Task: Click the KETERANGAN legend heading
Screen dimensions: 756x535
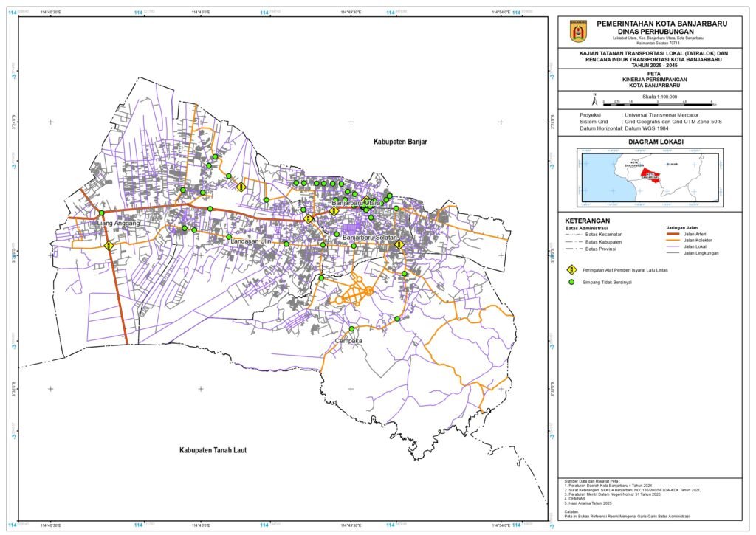Action: coord(587,221)
